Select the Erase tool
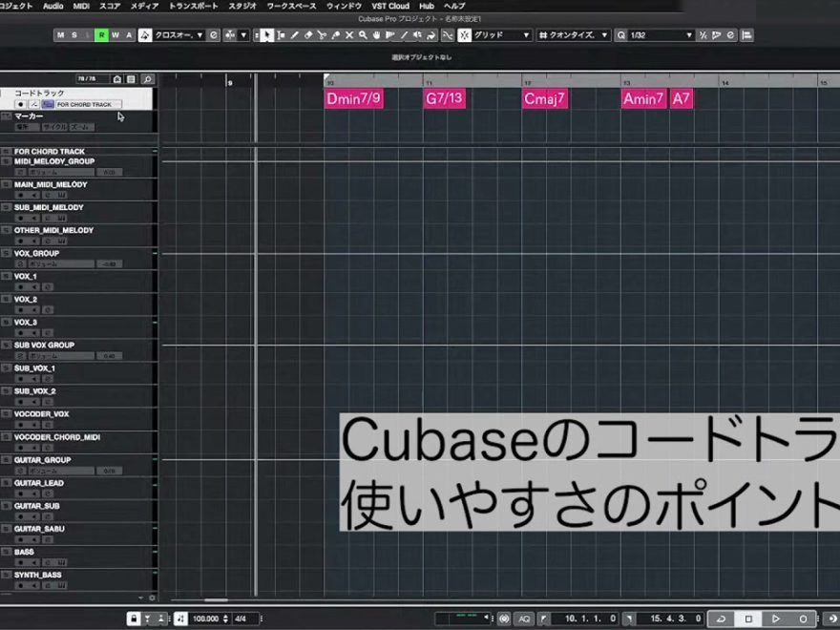Screen dimensions: 840x630 coord(308,35)
